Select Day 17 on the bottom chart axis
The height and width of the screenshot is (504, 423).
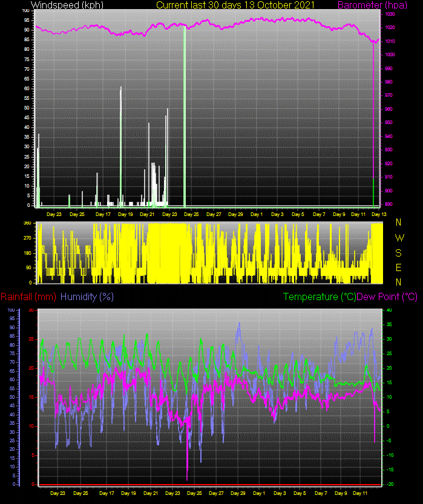click(106, 494)
